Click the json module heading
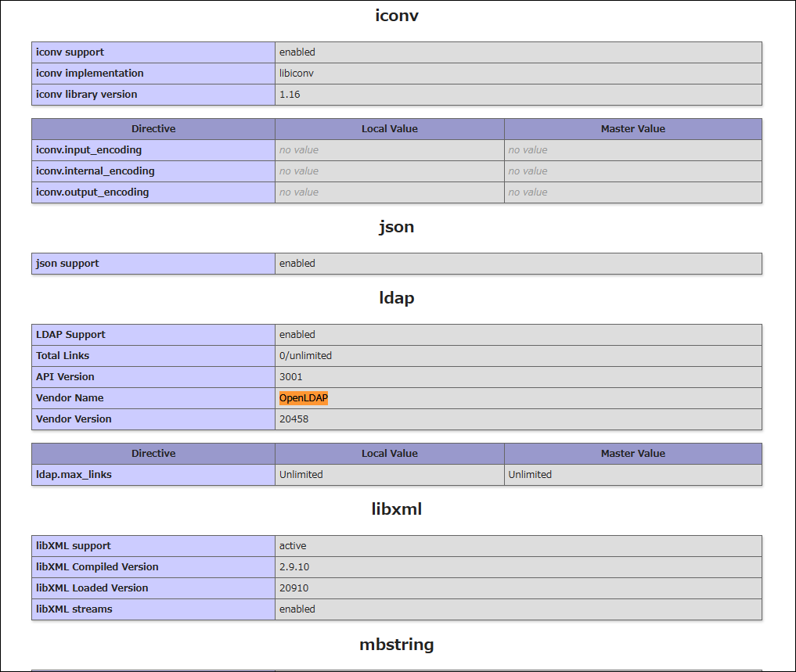Screen dimensions: 796x672 coord(396,227)
